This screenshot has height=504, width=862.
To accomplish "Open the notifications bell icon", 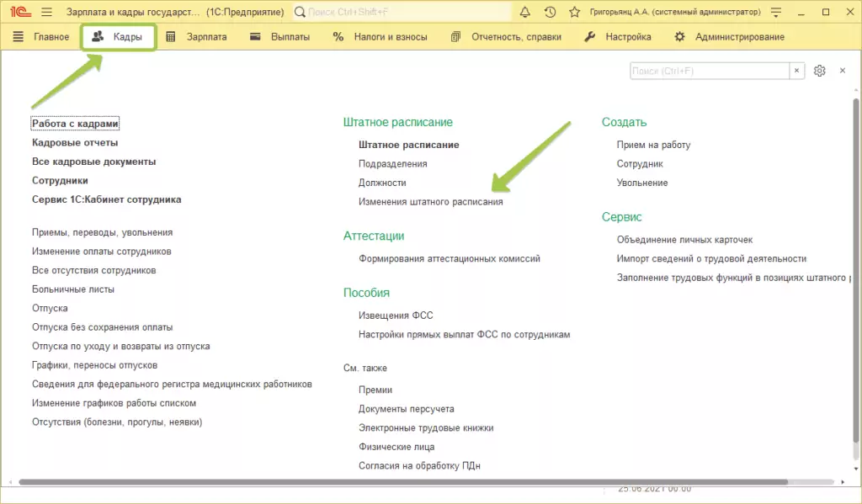I will click(x=525, y=13).
